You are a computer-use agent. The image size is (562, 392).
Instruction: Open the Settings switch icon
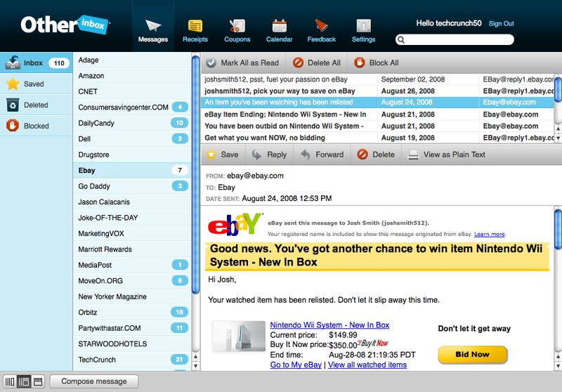(x=363, y=26)
